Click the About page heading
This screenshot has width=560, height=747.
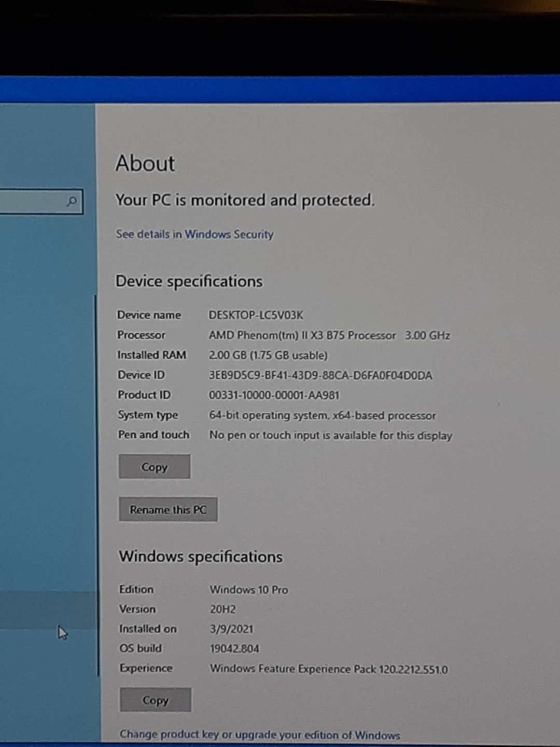pyautogui.click(x=145, y=163)
